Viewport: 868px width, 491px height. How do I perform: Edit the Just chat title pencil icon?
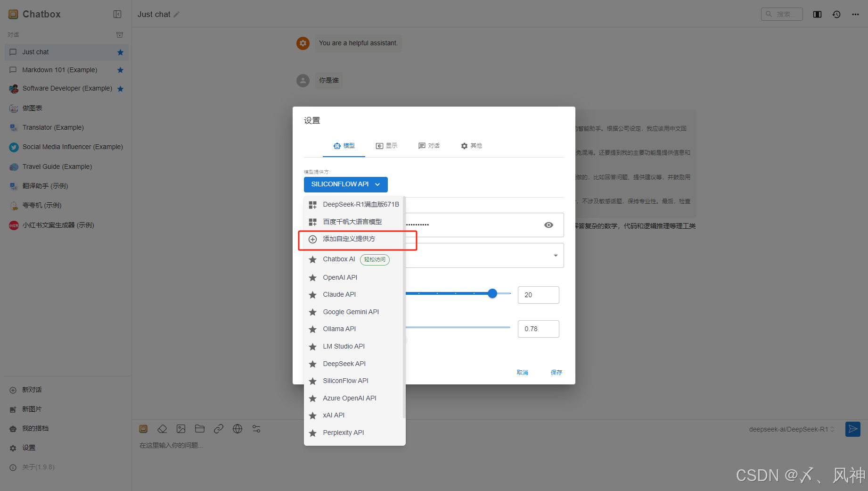(177, 15)
